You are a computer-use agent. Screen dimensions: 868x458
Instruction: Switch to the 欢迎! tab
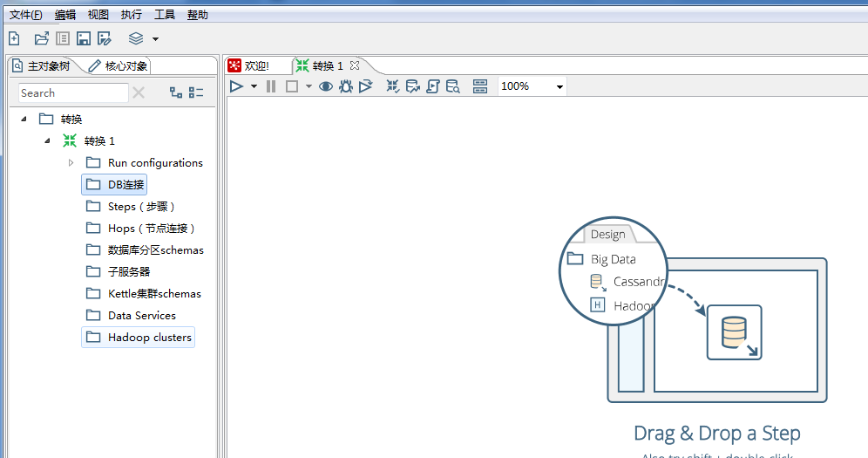(249, 66)
